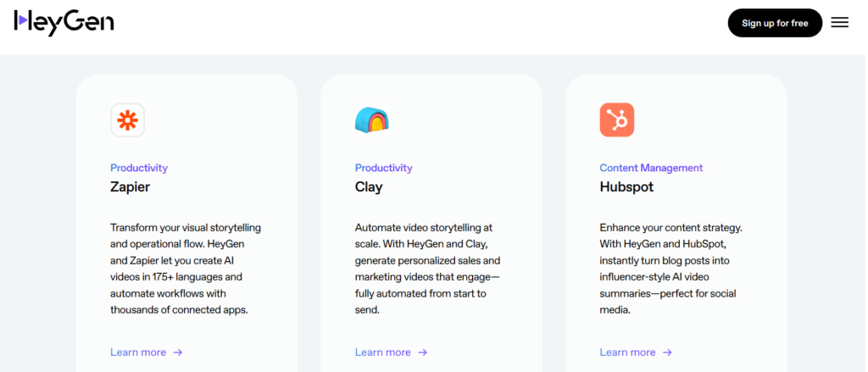868x372 pixels.
Task: Click the Zapier asterisk logo icon
Action: (x=127, y=119)
